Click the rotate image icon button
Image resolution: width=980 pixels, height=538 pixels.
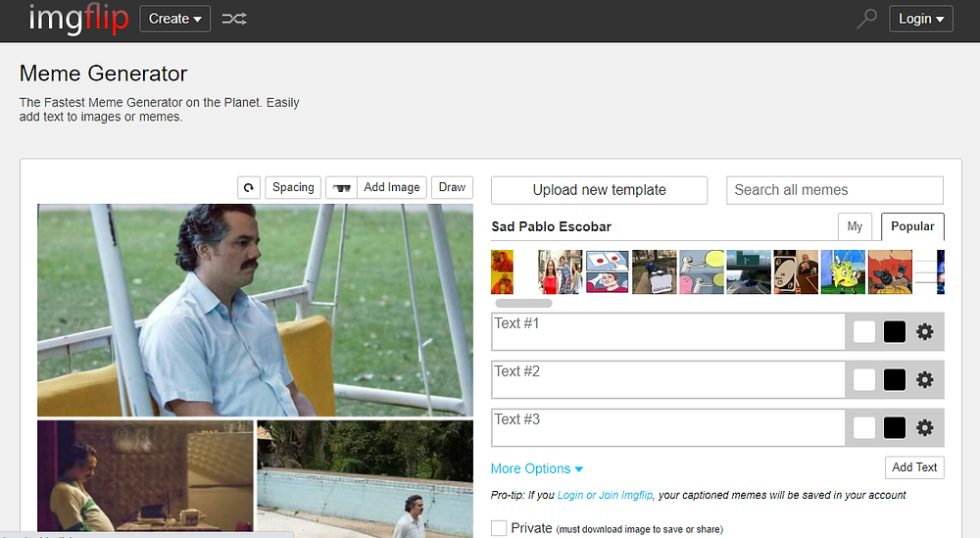coord(249,187)
